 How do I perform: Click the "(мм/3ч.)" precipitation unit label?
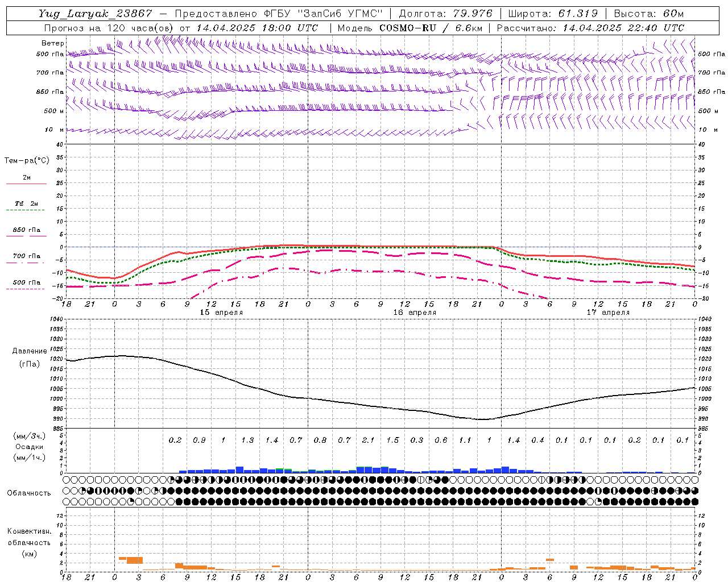point(30,436)
